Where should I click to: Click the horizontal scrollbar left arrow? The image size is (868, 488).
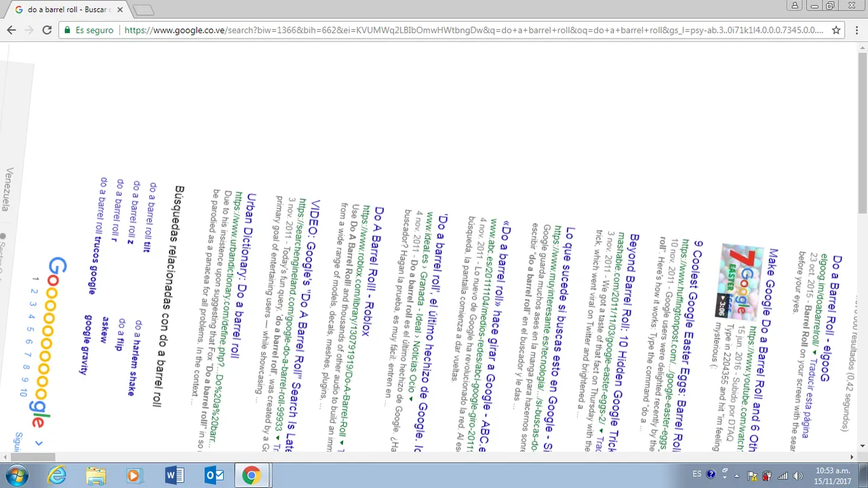pos(5,457)
